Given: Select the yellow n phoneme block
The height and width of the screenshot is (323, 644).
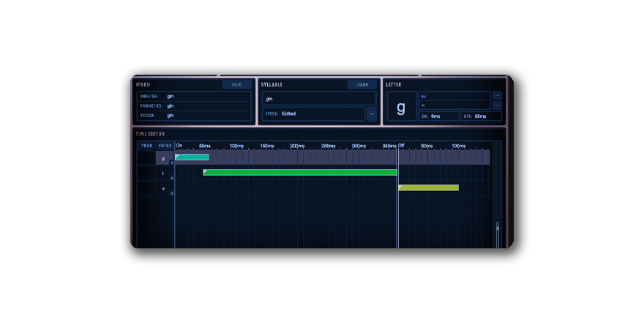Looking at the screenshot, I should coord(428,188).
